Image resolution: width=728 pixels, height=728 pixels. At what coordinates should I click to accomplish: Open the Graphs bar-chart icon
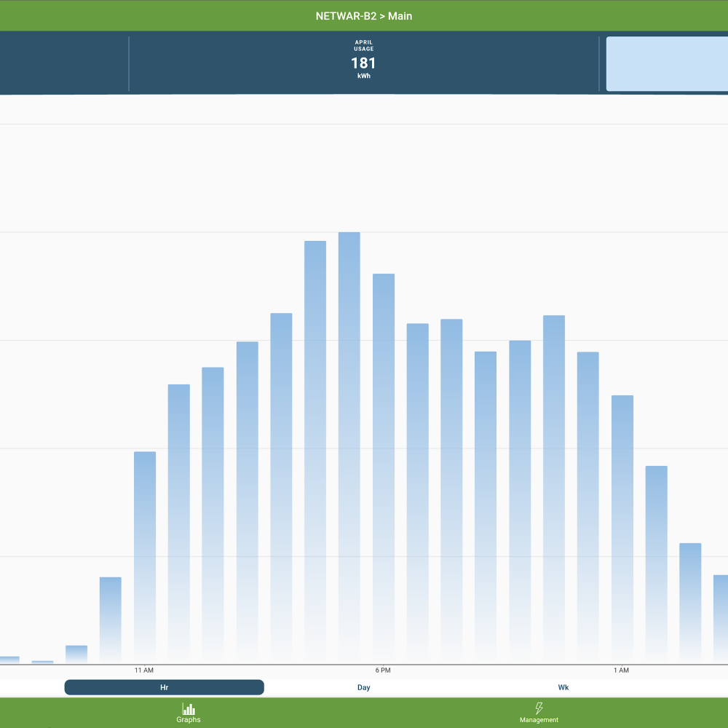189,708
